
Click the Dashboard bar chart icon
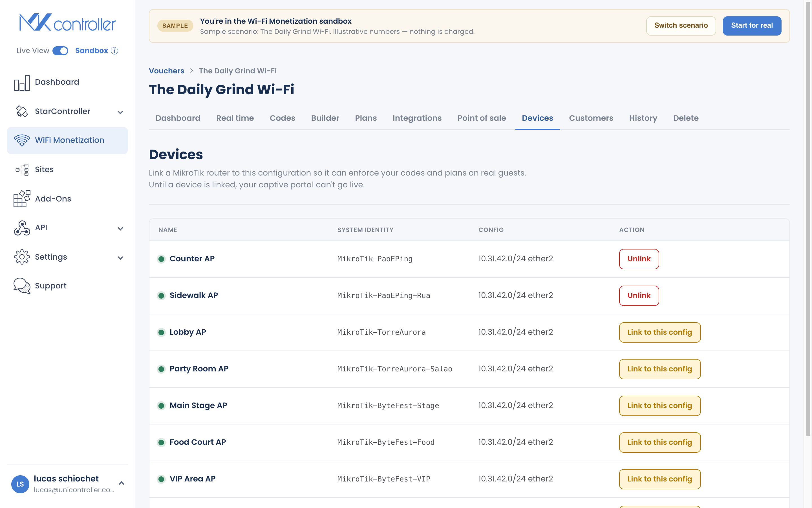tap(22, 83)
